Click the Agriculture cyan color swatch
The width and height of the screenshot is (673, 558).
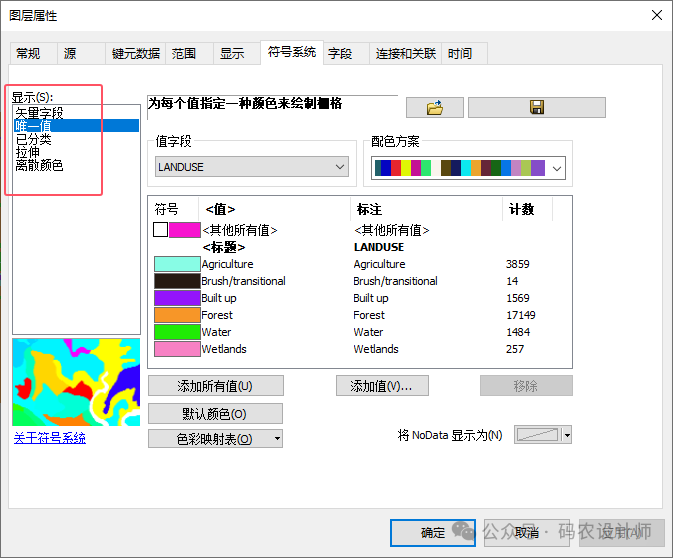click(x=177, y=264)
